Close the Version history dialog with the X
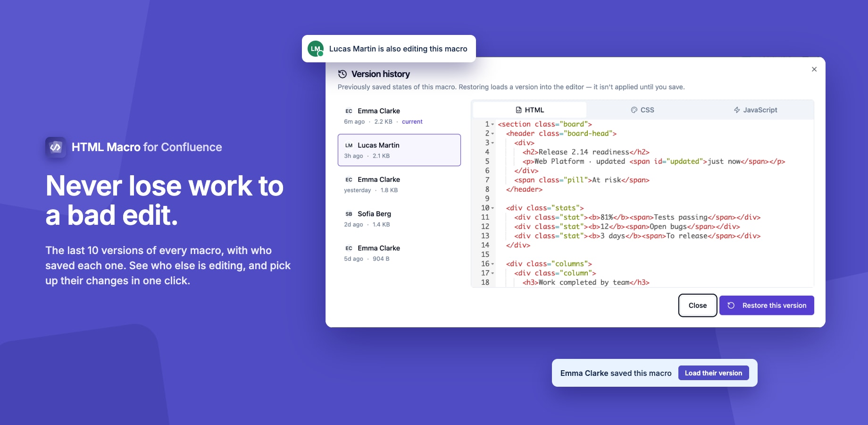Image resolution: width=868 pixels, height=425 pixels. [x=814, y=69]
